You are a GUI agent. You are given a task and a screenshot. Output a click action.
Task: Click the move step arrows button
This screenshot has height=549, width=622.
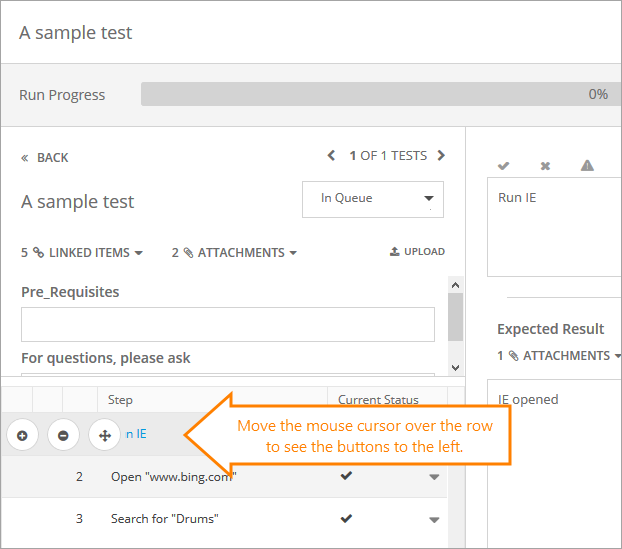point(104,435)
